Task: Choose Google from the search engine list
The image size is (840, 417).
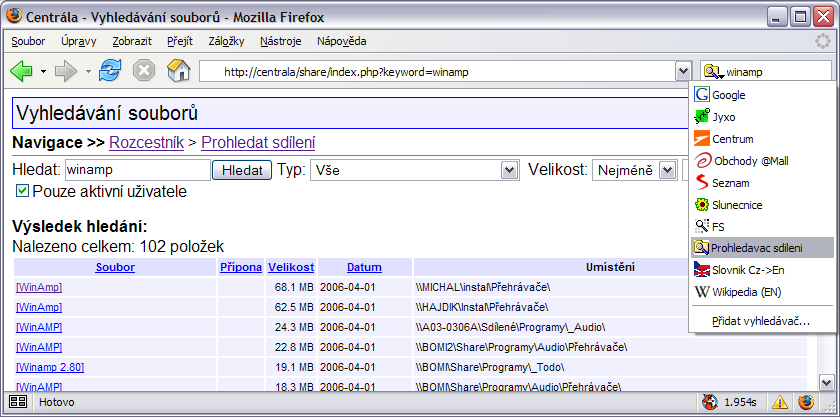Action: (x=728, y=95)
